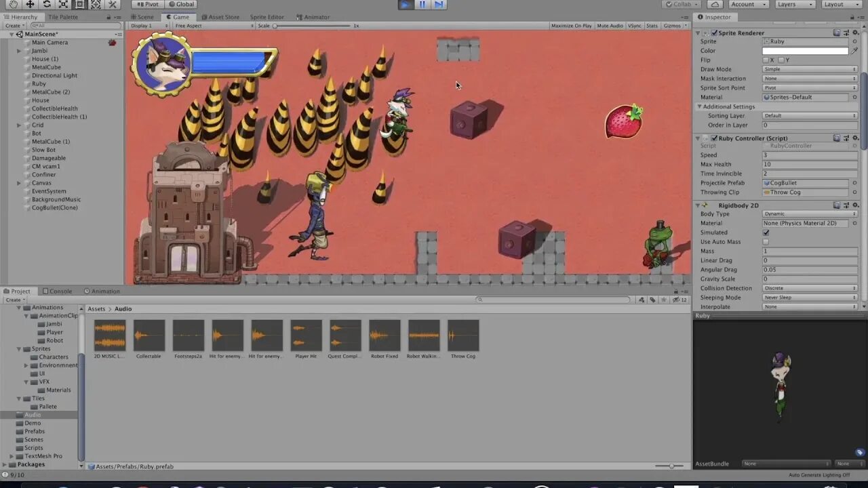Open the Sprite Editor tab
The image size is (868, 488).
click(x=267, y=17)
